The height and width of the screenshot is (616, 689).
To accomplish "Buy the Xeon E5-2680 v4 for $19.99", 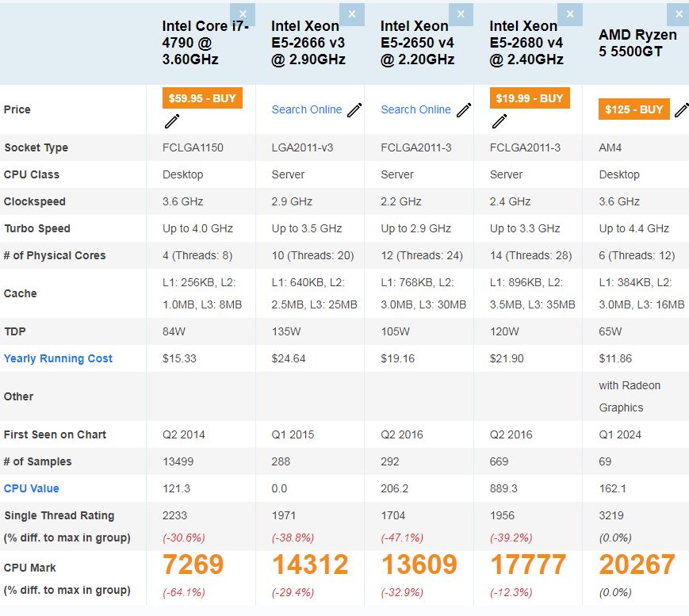I will click(530, 98).
